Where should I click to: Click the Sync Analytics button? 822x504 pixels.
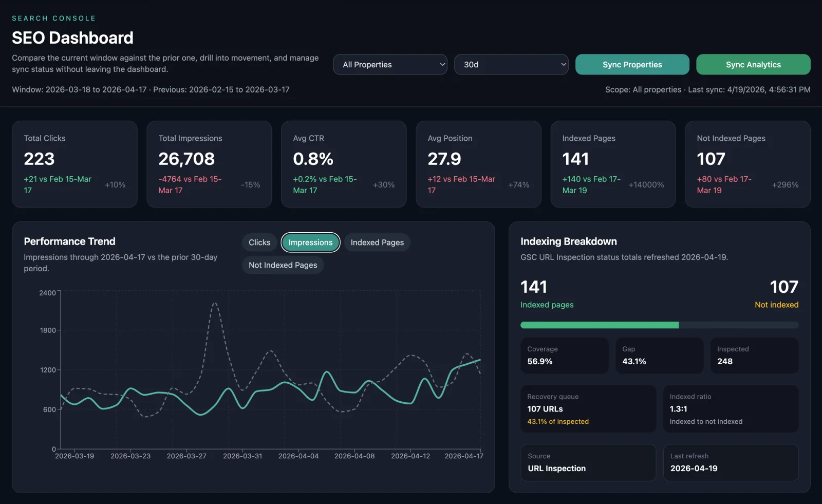[753, 64]
